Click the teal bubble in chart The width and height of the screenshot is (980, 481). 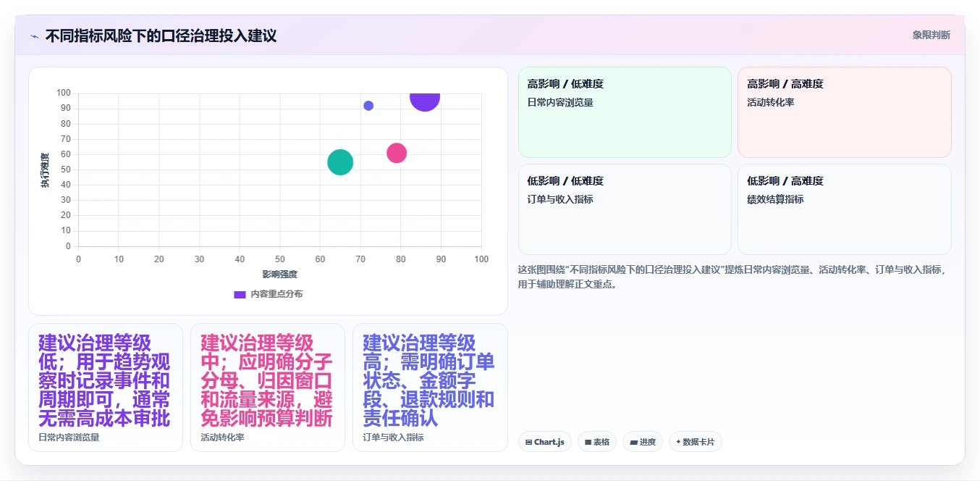point(340,162)
